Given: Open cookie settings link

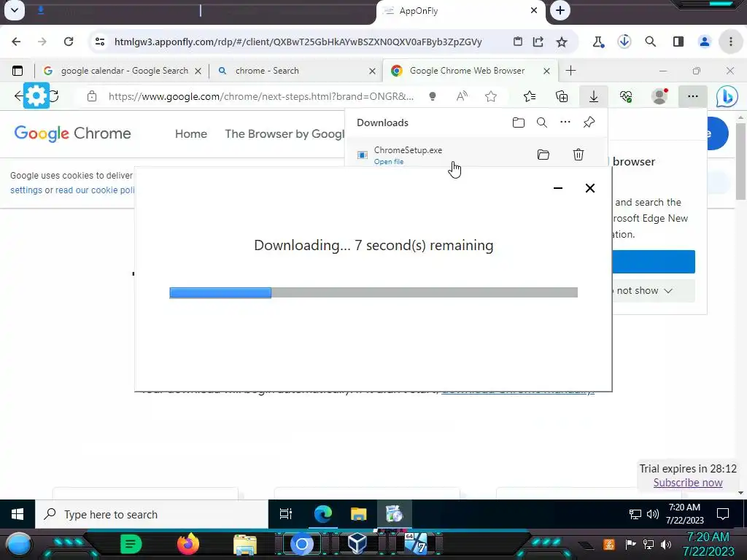Looking at the screenshot, I should (26, 190).
